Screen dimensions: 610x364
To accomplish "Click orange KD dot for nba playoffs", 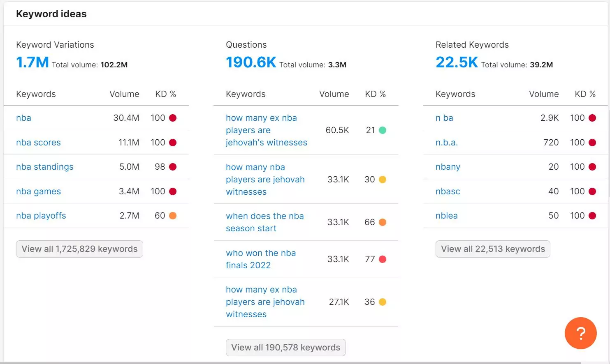I will 173,216.
